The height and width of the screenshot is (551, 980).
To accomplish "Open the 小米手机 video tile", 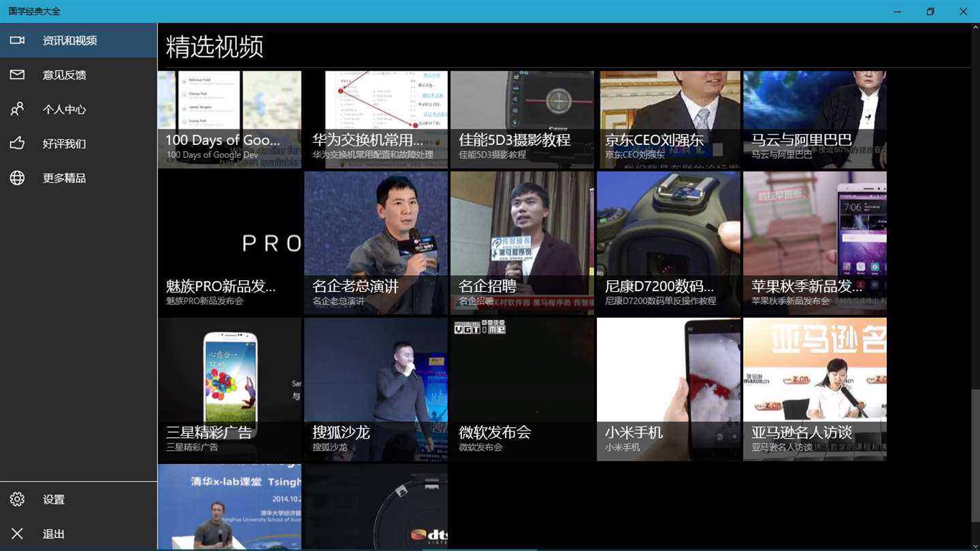I will pos(668,389).
